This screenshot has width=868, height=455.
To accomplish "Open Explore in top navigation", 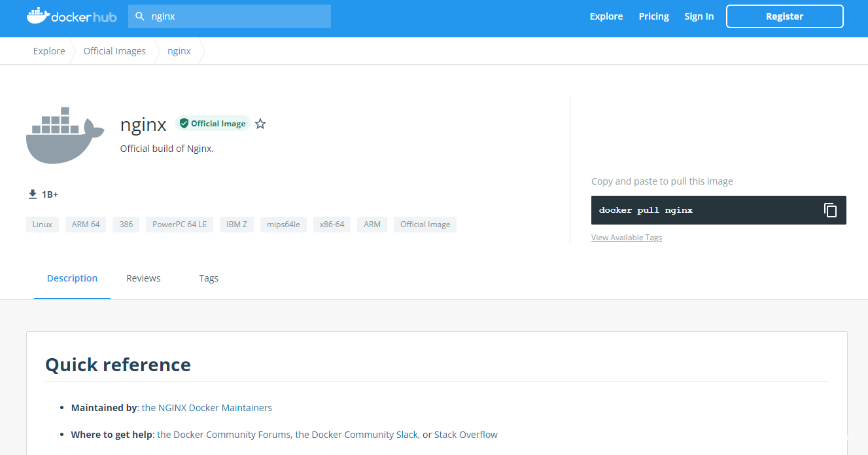I will click(x=606, y=16).
